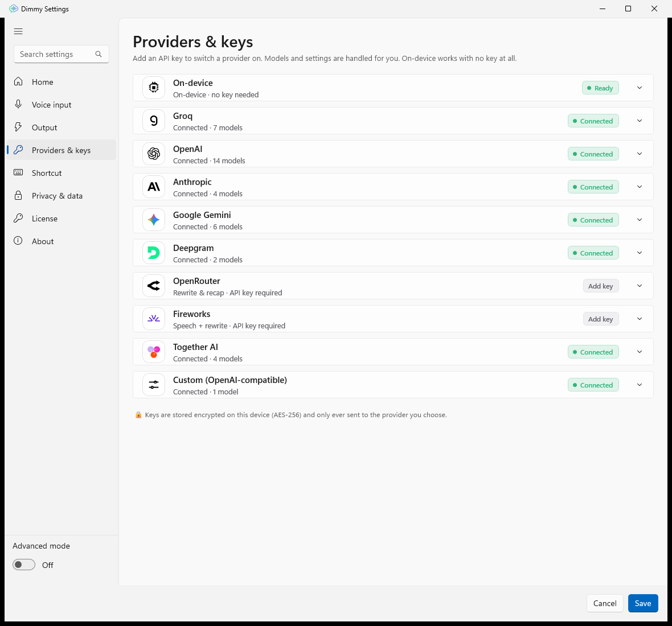Click the Voice input microphone icon
The image size is (672, 626).
18,104
